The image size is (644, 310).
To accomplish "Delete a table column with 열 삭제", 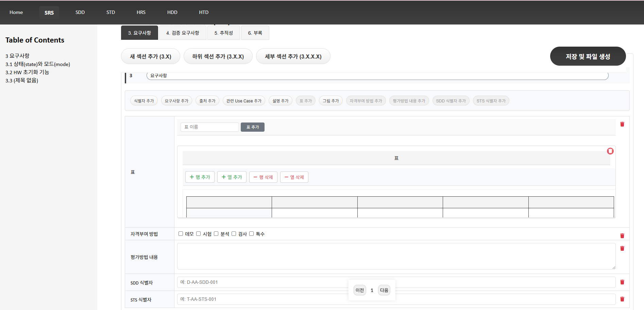I will click(x=294, y=177).
